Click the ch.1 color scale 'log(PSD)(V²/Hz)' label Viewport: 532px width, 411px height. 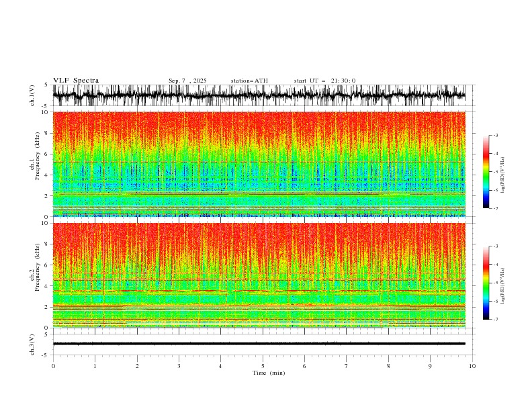coord(503,175)
